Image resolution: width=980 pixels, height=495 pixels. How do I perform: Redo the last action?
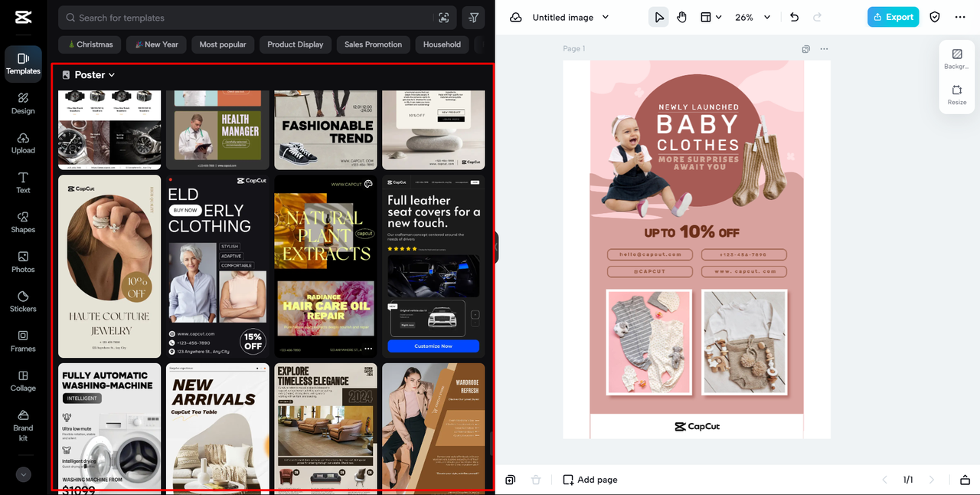[817, 17]
